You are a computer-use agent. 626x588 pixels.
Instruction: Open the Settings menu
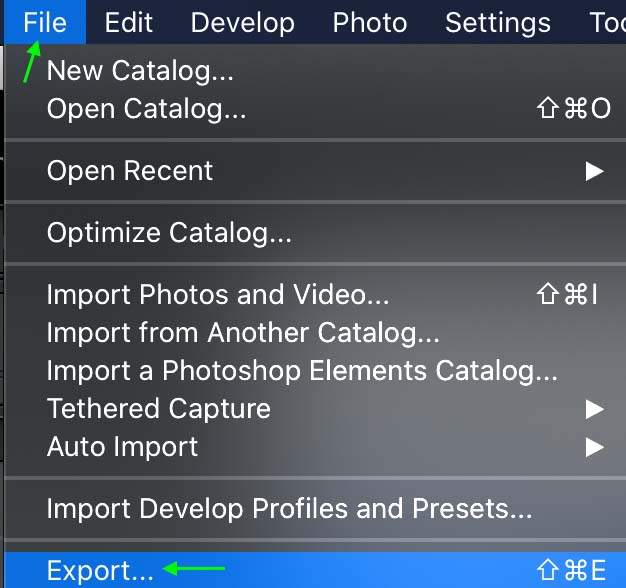[498, 22]
